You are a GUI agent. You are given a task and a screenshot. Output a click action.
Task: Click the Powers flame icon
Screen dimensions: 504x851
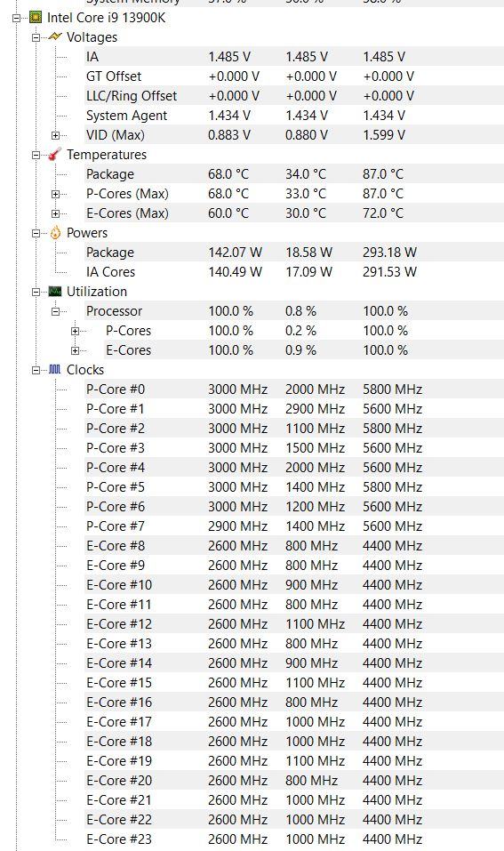[x=55, y=233]
